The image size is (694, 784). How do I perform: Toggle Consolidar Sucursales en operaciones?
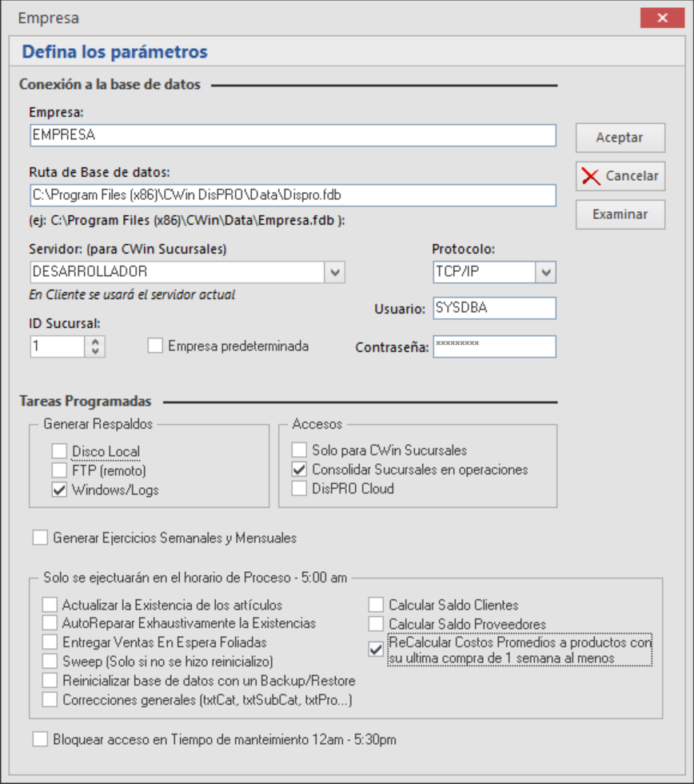click(299, 470)
